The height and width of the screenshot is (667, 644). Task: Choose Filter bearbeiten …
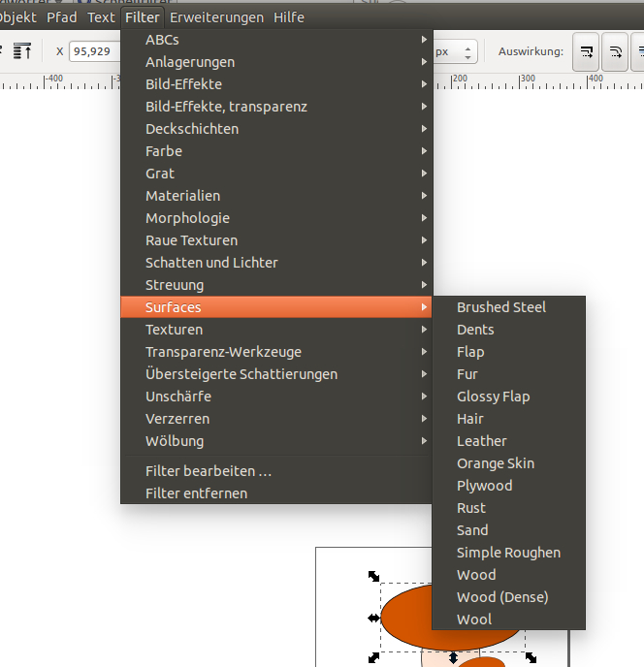[x=276, y=471]
